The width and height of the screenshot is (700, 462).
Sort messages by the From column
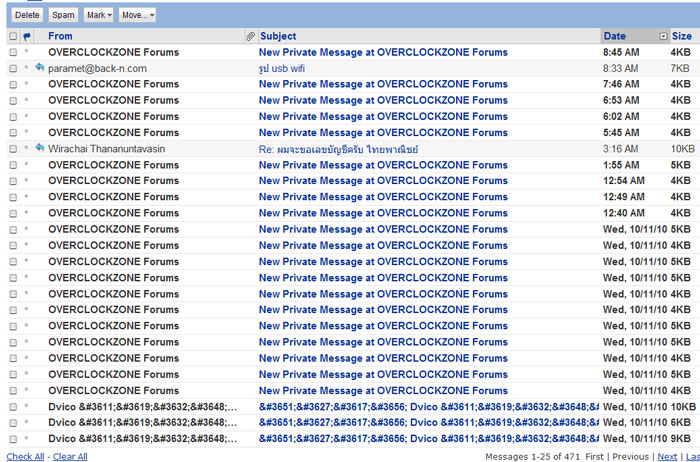[x=60, y=36]
